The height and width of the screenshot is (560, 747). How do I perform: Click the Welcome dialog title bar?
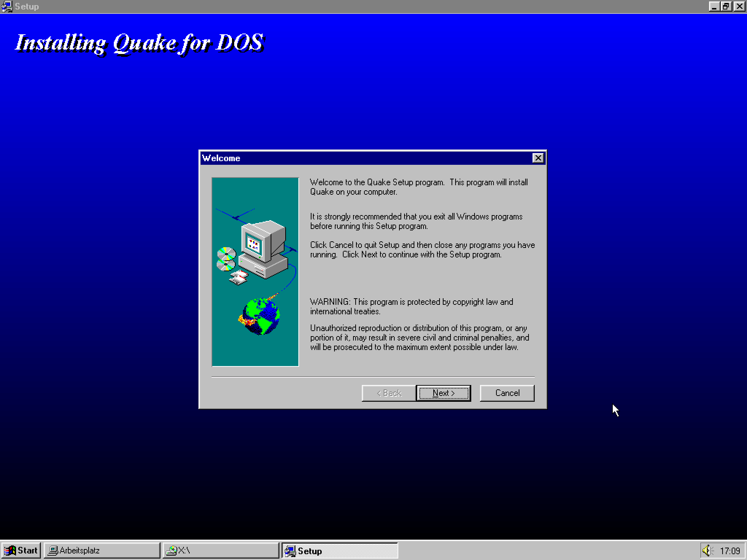[365, 158]
